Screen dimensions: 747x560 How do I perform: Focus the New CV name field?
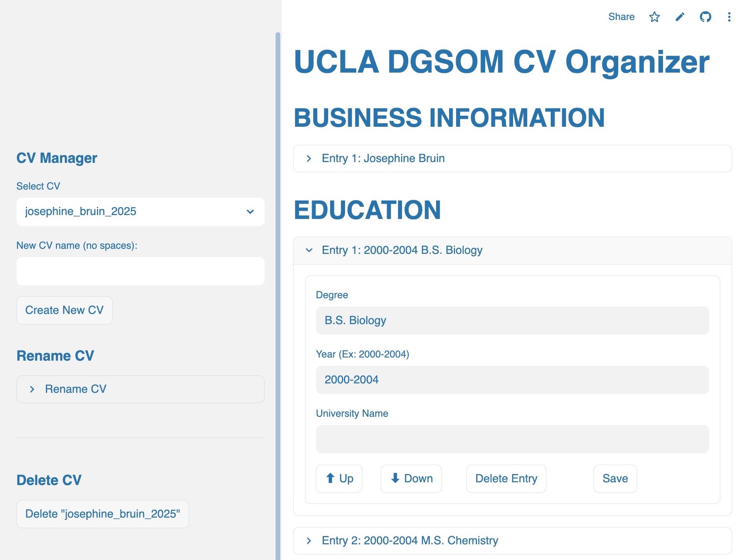click(x=141, y=271)
